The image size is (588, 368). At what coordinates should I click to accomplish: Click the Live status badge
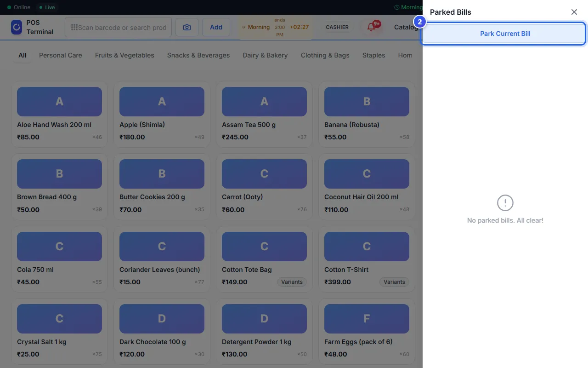pos(46,7)
